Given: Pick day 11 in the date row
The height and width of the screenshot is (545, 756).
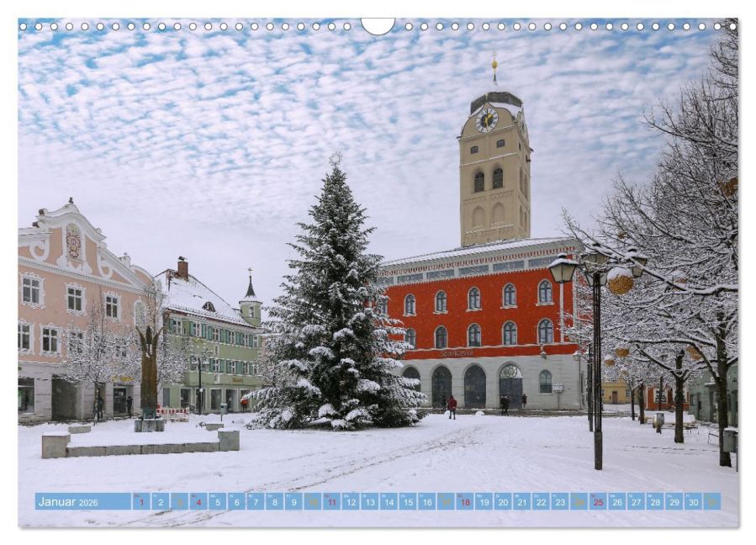Looking at the screenshot, I should tap(331, 502).
